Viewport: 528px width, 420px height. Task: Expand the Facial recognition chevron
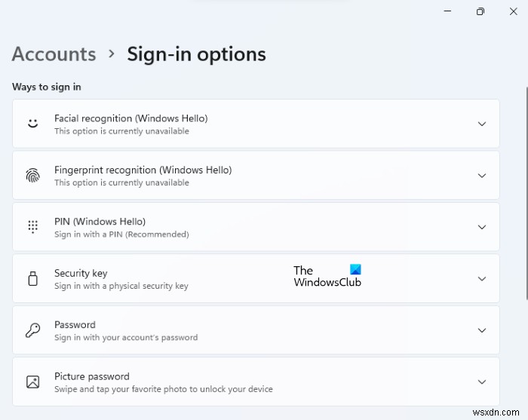coord(482,124)
